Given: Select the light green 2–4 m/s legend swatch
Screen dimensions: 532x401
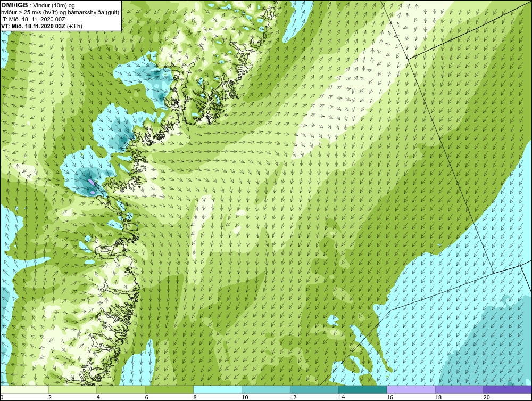Looking at the screenshot, I should [x=72, y=389].
